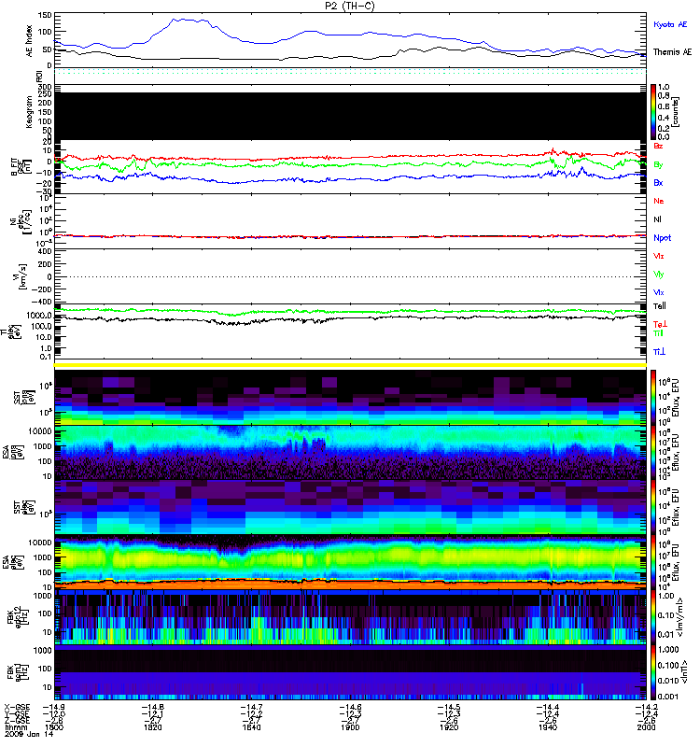Click the green By legend label

tap(658, 165)
